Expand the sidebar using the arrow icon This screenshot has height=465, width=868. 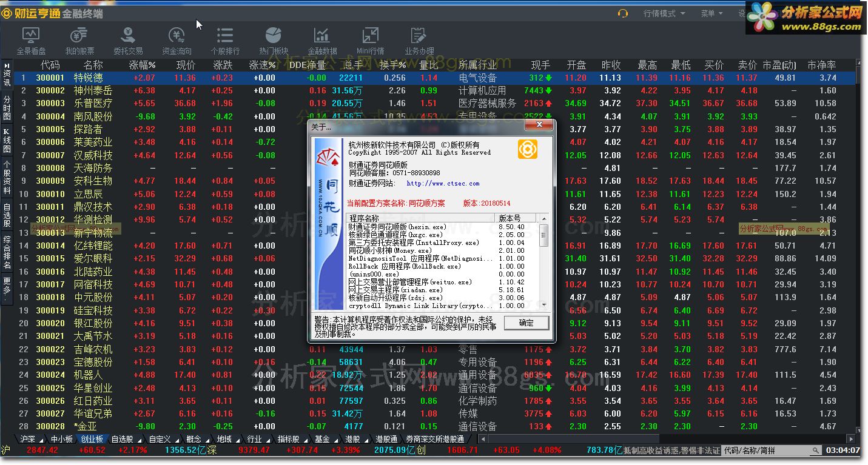click(7, 65)
